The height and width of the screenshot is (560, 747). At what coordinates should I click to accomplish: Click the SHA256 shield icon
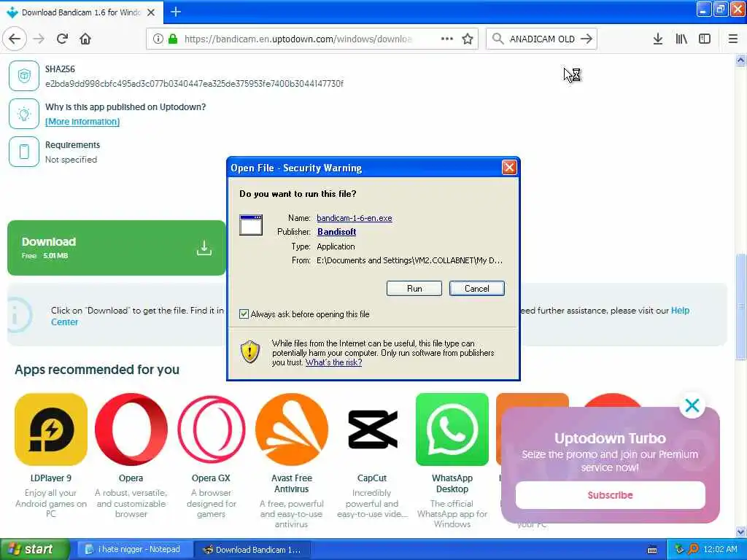[24, 76]
